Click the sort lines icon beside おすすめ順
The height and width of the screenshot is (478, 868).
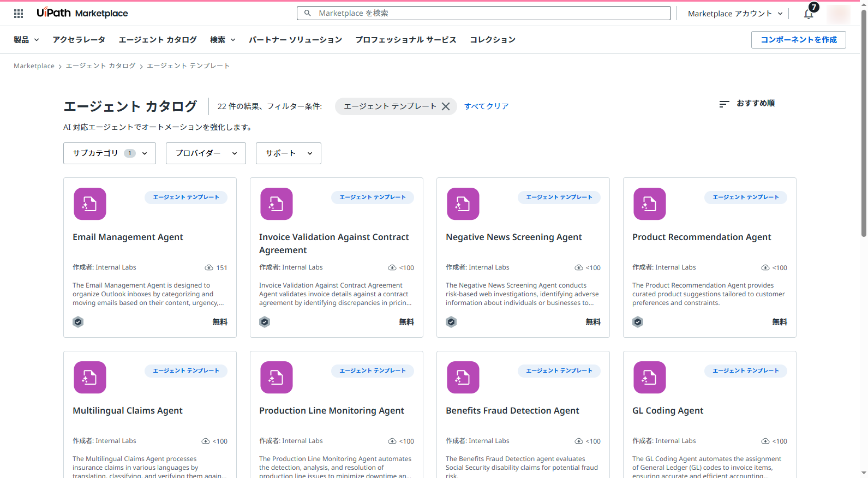(724, 104)
